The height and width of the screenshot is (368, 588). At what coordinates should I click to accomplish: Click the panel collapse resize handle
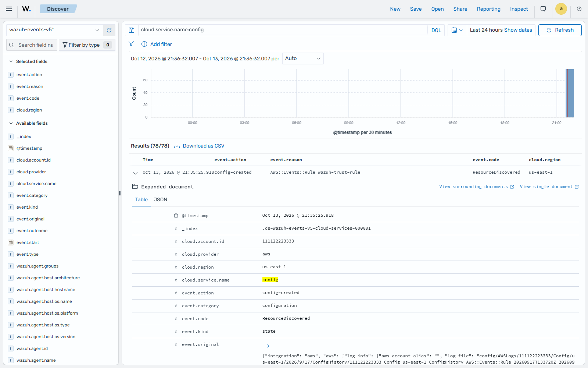[x=120, y=193]
